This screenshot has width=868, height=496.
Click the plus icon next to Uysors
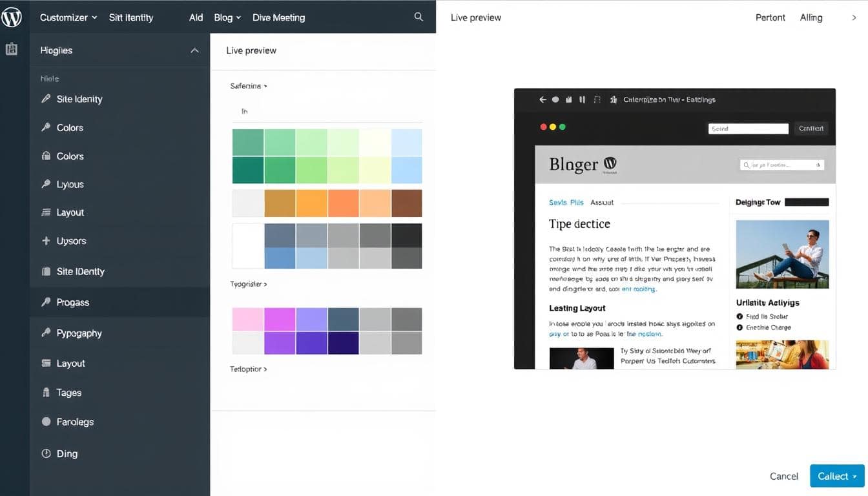45,240
